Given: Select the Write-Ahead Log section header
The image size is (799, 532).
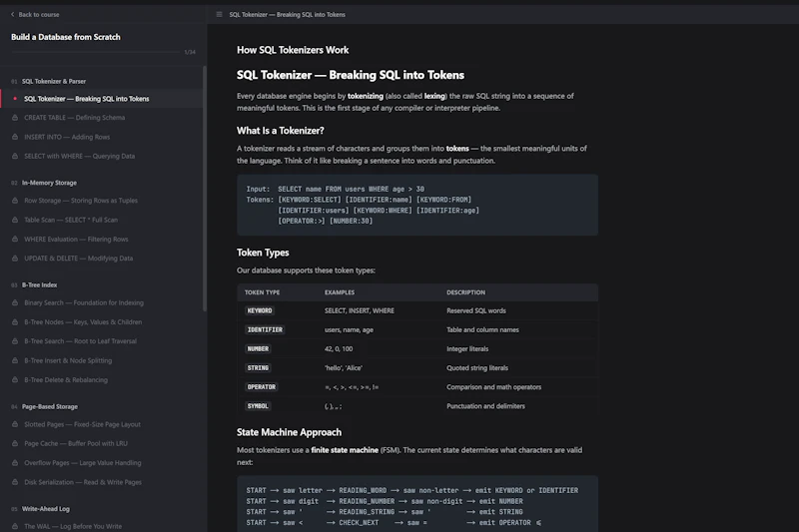Looking at the screenshot, I should point(45,509).
